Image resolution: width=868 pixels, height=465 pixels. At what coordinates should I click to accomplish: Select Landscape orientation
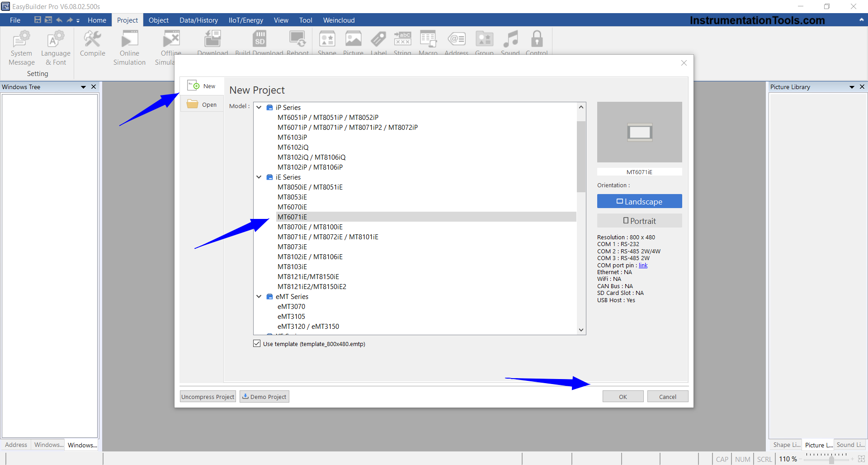tap(639, 201)
